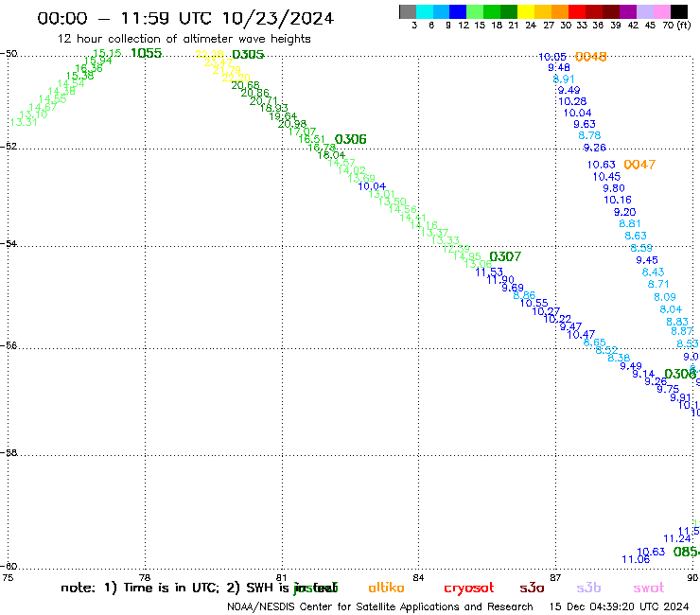Select the purple swatch before 42 ft

[628, 11]
